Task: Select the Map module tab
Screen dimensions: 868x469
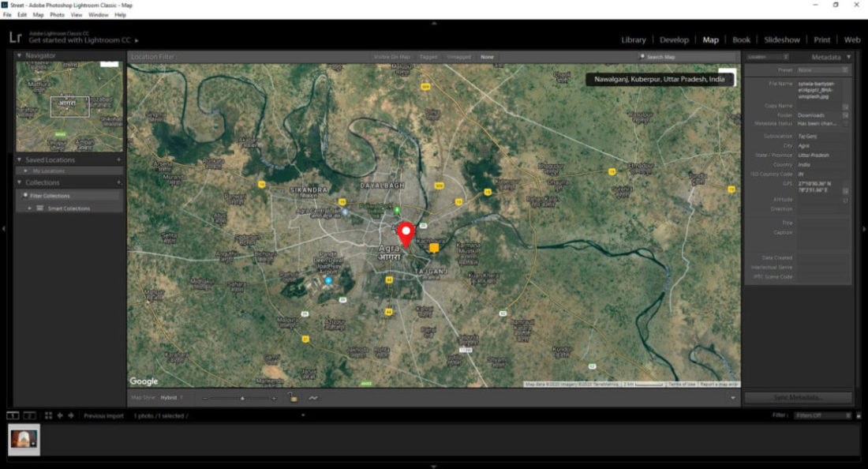Action: pyautogui.click(x=710, y=39)
